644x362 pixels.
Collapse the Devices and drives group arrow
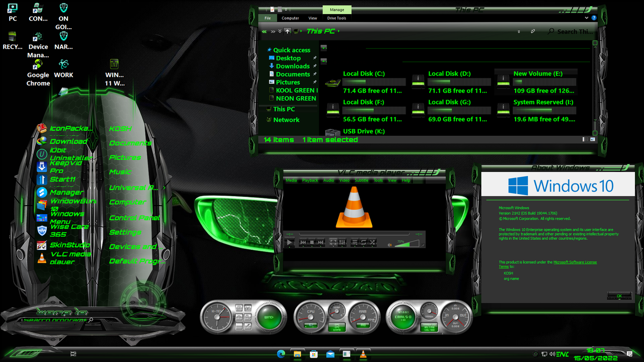pos(324,61)
